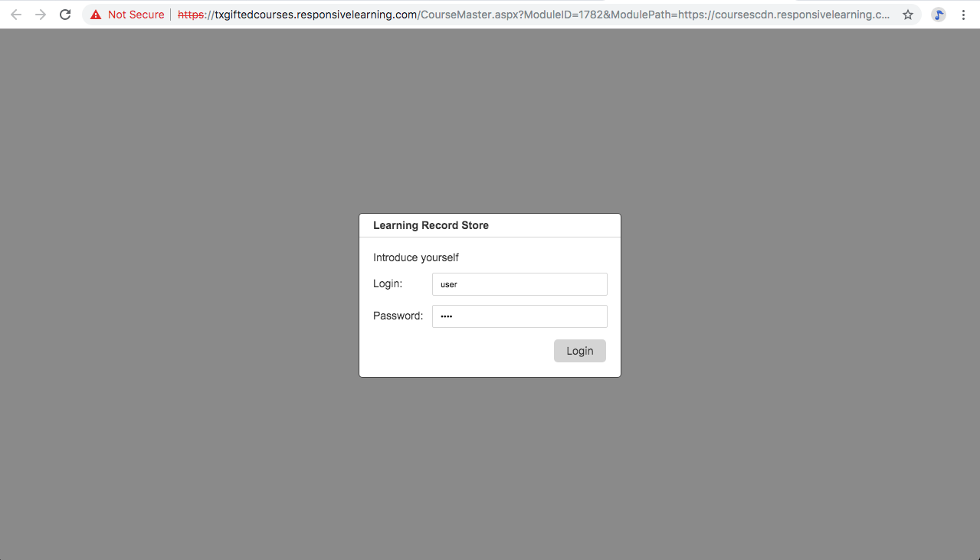Select the 'Introduce yourself' text
This screenshot has height=560, width=980.
(416, 257)
